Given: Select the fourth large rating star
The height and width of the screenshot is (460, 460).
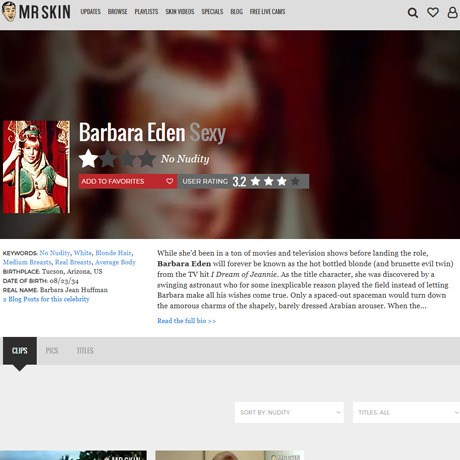Looking at the screenshot, I should (x=147, y=158).
